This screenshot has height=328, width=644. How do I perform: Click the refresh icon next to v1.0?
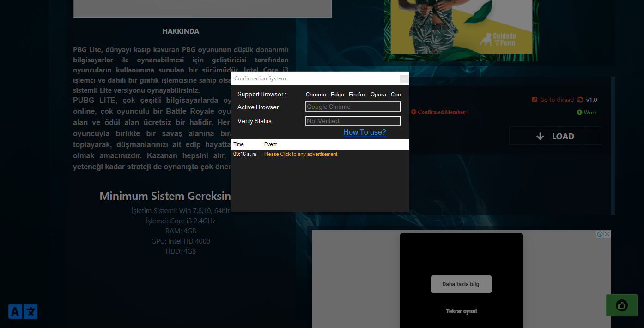point(580,100)
